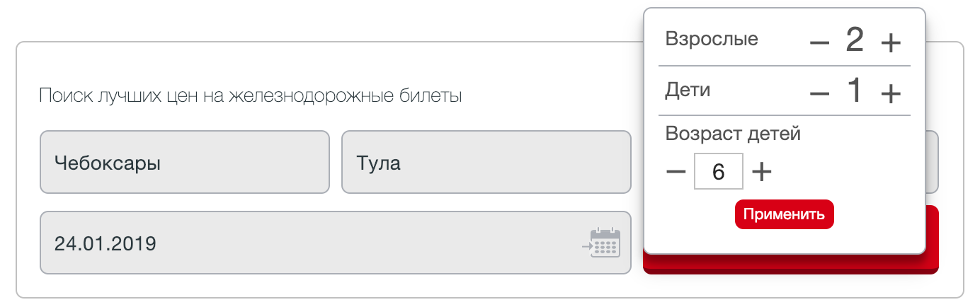Focus the Тула destination field
This screenshot has height=307, width=980.
click(x=486, y=162)
